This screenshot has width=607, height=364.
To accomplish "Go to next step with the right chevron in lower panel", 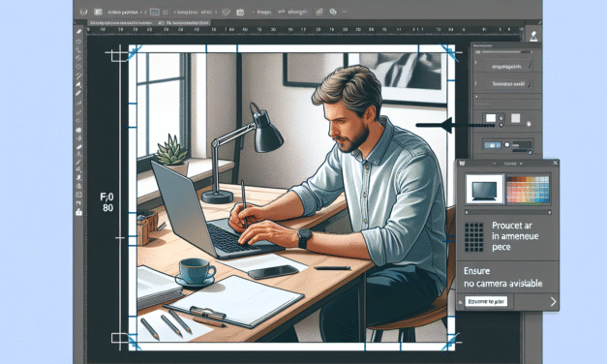I will click(553, 302).
